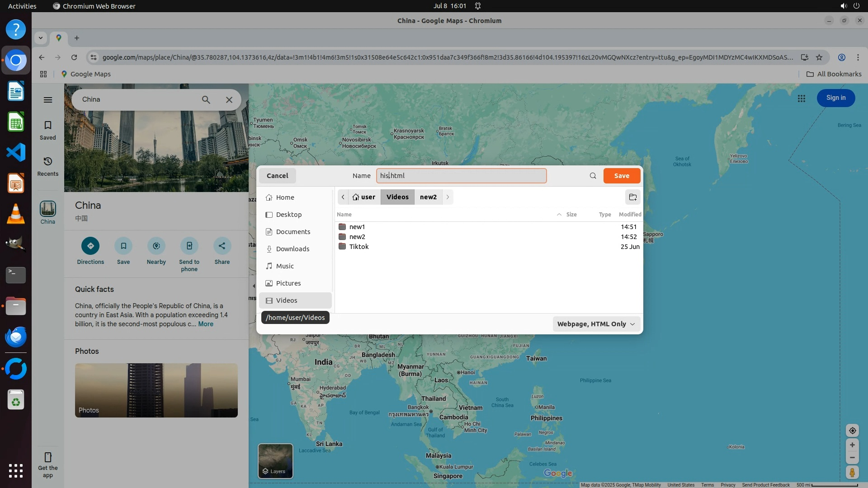Open the Layers map view toggle
This screenshot has height=488, width=868.
click(x=275, y=460)
